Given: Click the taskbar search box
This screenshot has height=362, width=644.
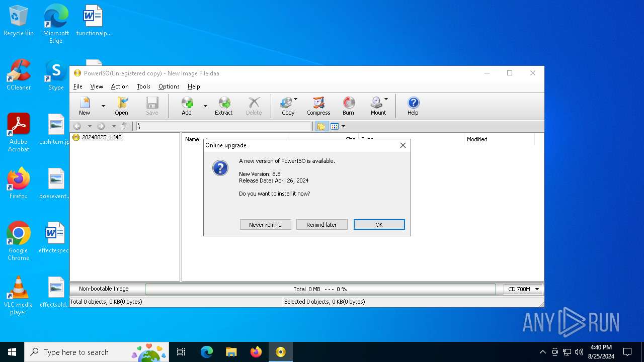Looking at the screenshot, I should coord(97,352).
